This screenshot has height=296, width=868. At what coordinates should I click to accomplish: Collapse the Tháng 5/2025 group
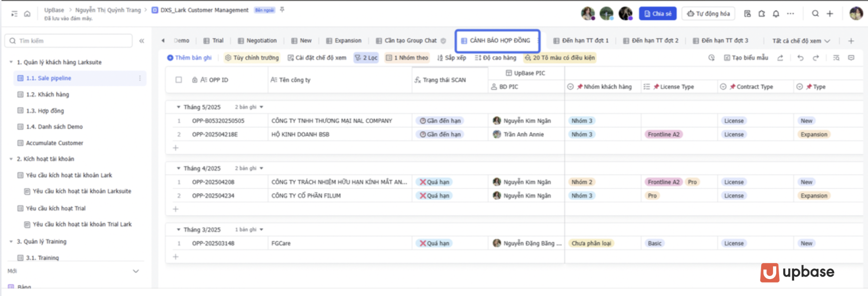pos(178,107)
